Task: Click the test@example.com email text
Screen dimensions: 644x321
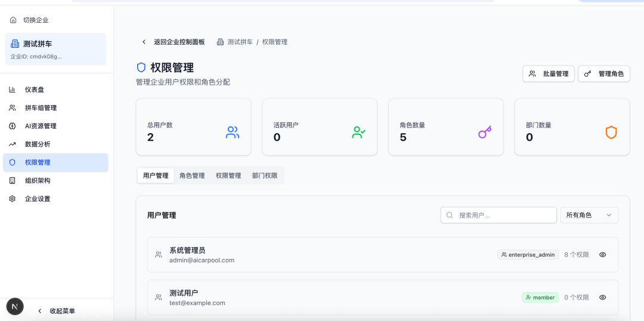Action: [197, 303]
